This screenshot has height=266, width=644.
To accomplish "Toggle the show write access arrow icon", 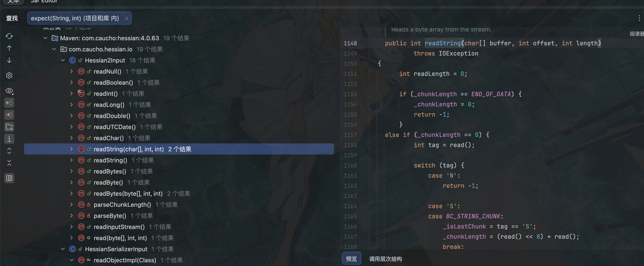I will pos(9,114).
